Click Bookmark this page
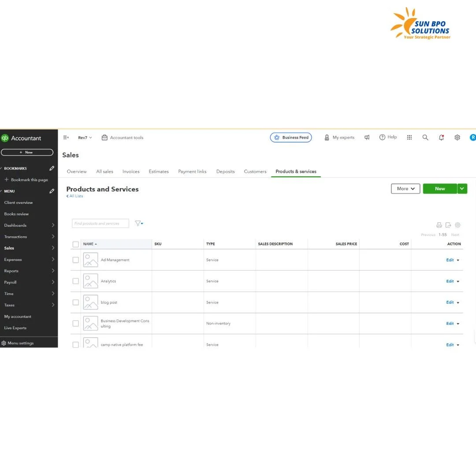Viewport: 476px width, 476px height. pos(26,180)
